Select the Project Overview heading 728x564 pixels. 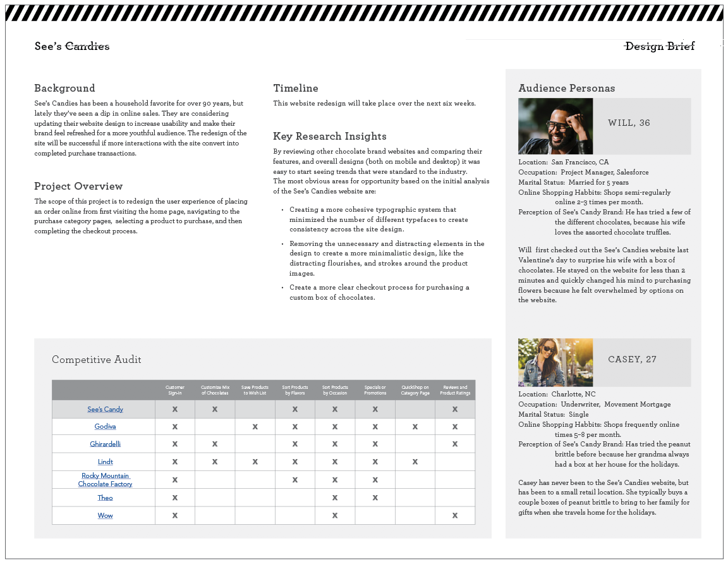pyautogui.click(x=78, y=187)
